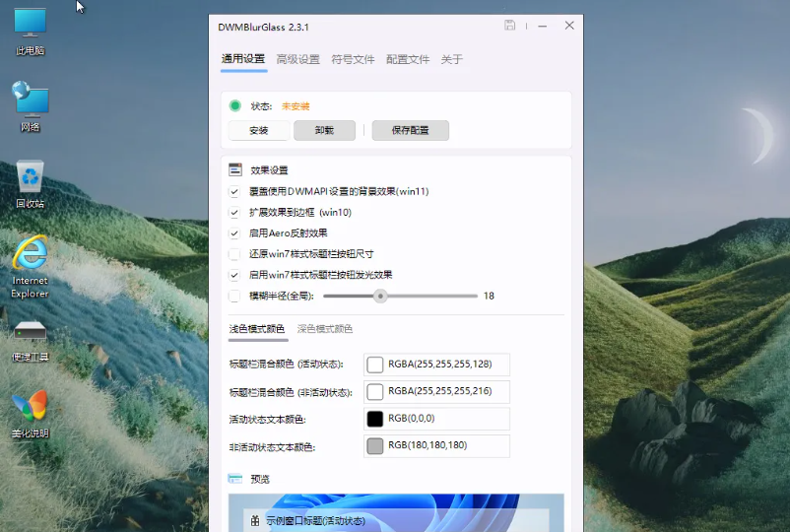Select 深色模式颜色 tab
790x532 pixels.
coord(325,329)
